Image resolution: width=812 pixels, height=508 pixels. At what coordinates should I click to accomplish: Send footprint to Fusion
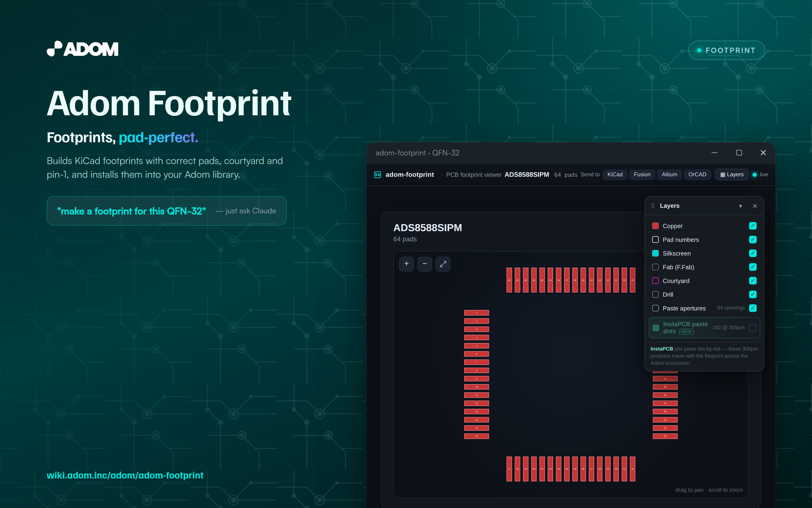coord(642,175)
